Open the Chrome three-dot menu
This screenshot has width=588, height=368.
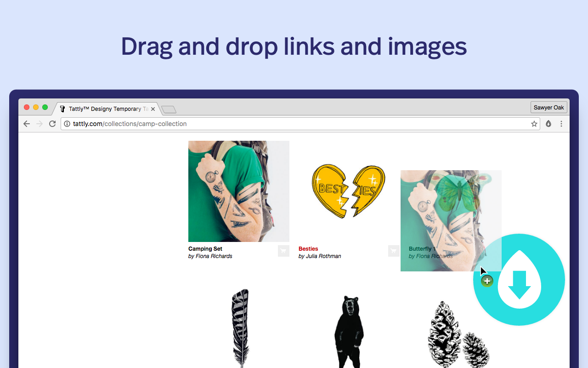(x=561, y=124)
